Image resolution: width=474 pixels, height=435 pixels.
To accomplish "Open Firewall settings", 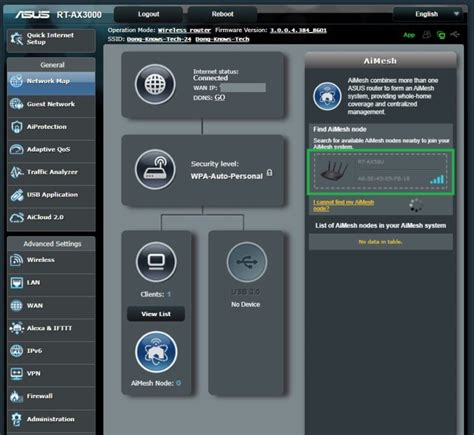I will (x=51, y=398).
